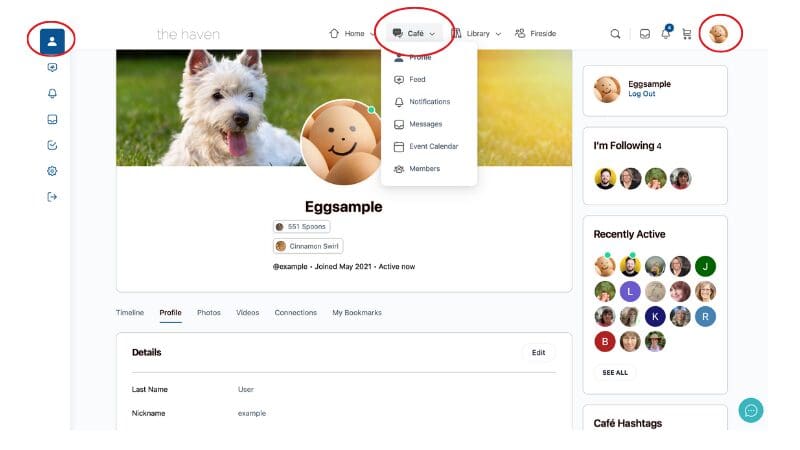Expand the Home menu chevron
This screenshot has width=800, height=450.
(372, 34)
